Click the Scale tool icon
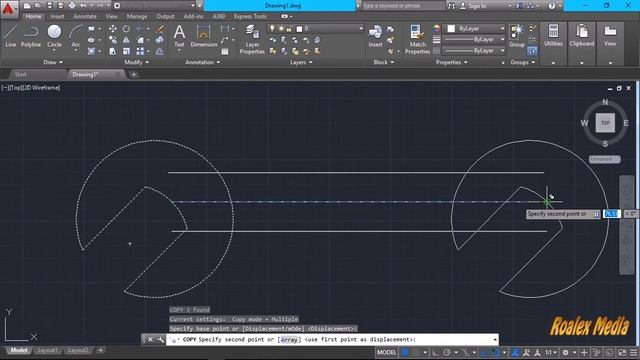The height and width of the screenshot is (360, 640). tap(126, 51)
